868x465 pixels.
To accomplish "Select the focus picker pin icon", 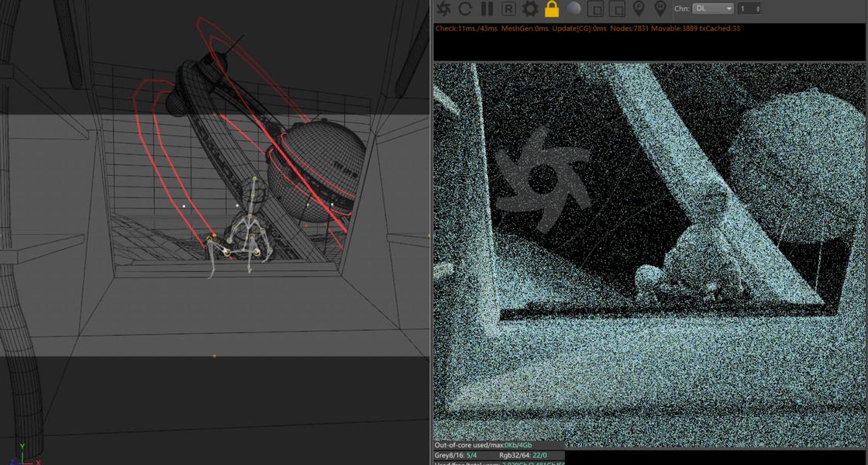I will 639,9.
